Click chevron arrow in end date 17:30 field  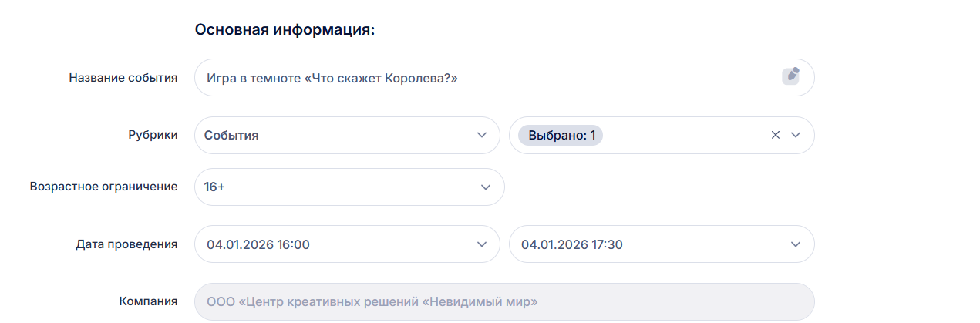click(796, 244)
